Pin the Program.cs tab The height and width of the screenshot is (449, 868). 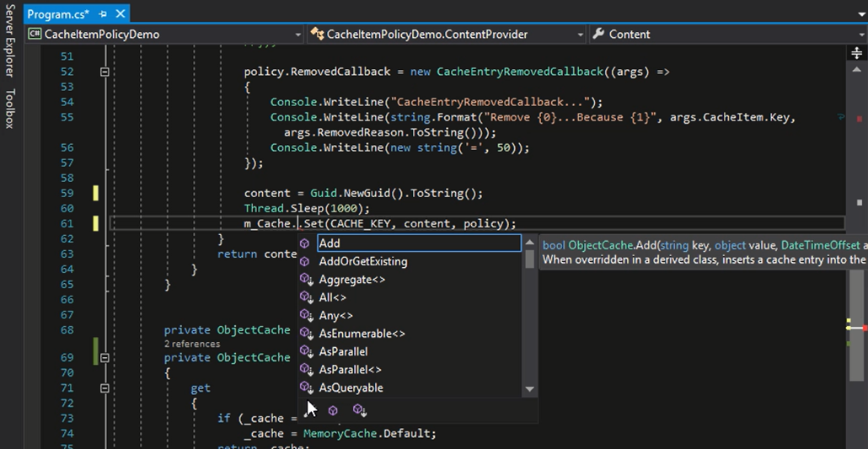coord(104,13)
